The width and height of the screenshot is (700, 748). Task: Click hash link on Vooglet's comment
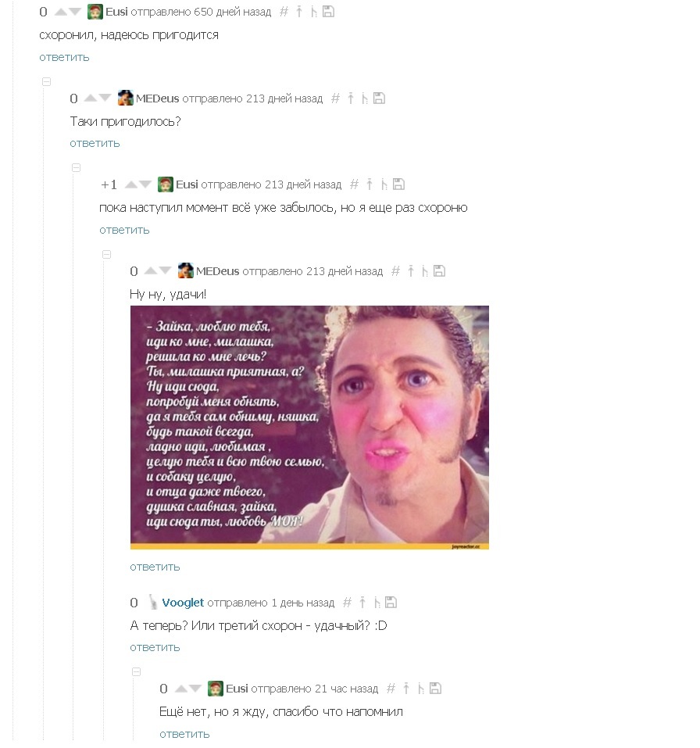tap(347, 603)
